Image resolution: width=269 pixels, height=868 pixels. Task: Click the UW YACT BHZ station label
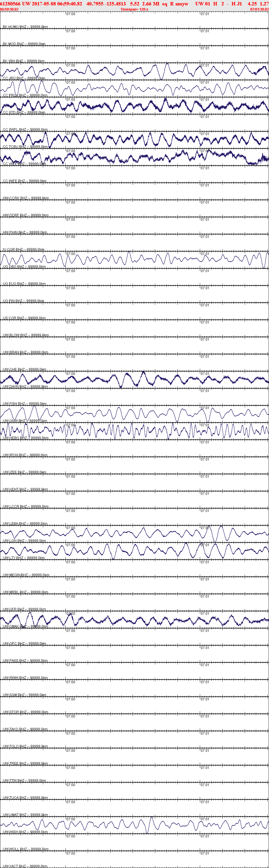(x=25, y=866)
